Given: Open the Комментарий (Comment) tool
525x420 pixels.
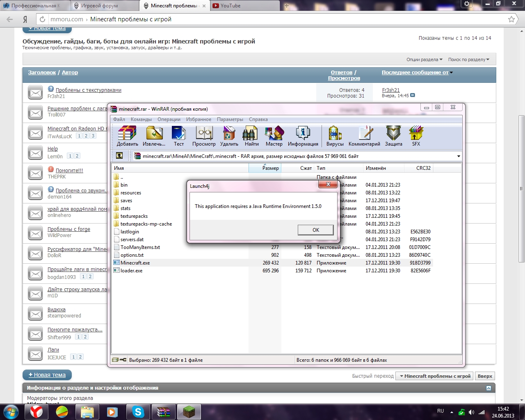Looking at the screenshot, I should [x=364, y=136].
